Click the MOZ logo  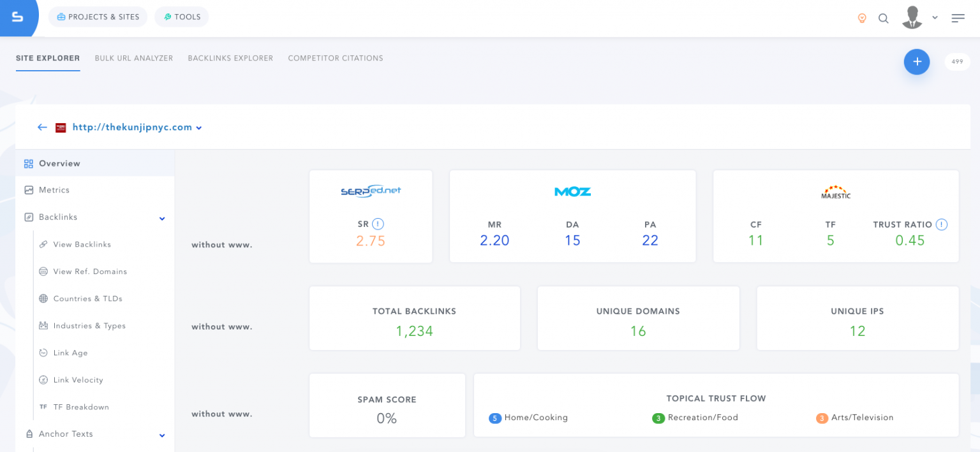[x=572, y=191]
